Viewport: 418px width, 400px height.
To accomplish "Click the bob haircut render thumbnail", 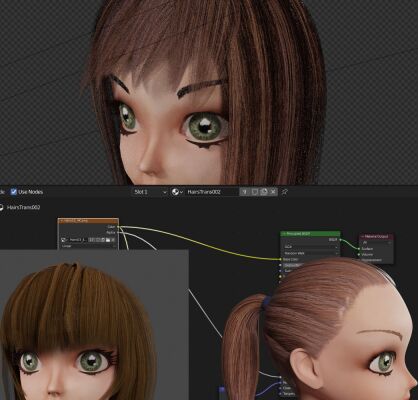I will [x=94, y=325].
